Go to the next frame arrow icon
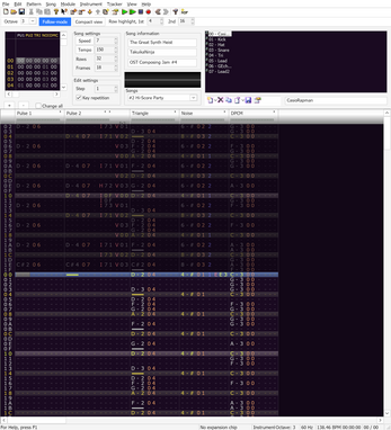The width and height of the screenshot is (391, 430). (166, 12)
